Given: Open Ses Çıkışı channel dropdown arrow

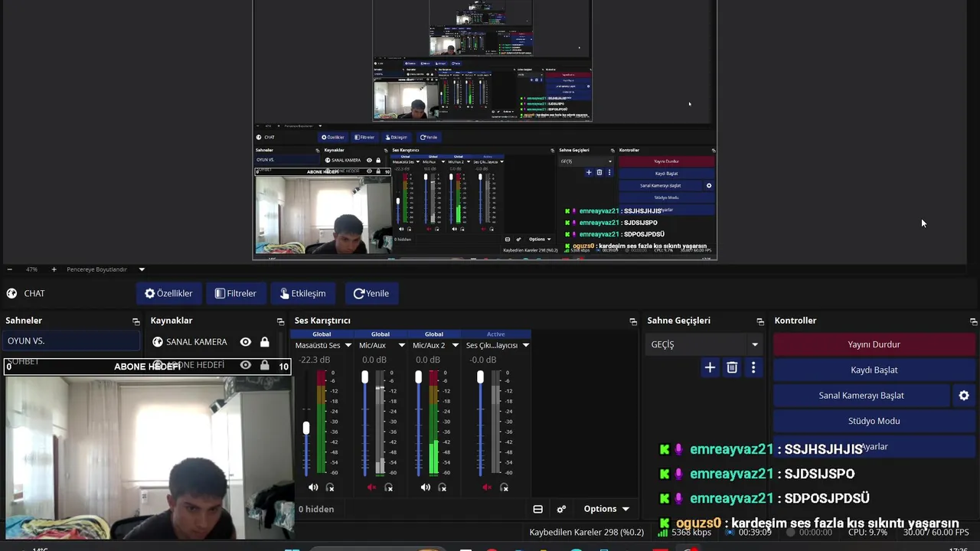Looking at the screenshot, I should (x=525, y=345).
